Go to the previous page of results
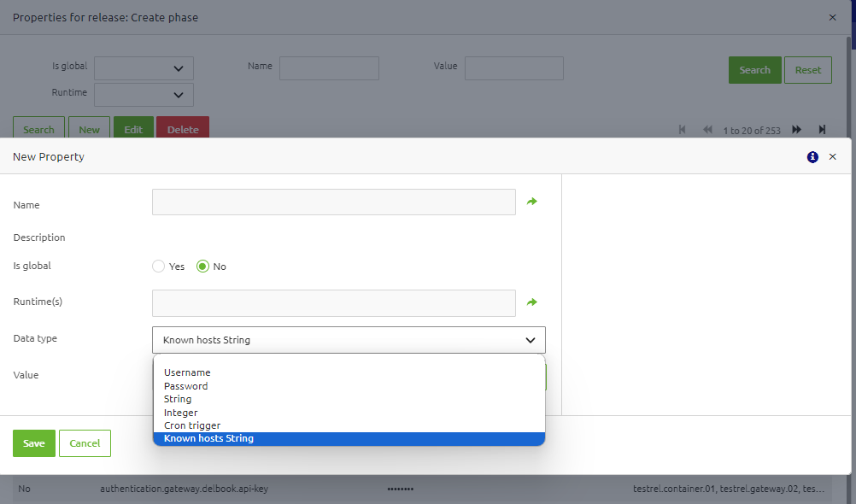Image resolution: width=856 pixels, height=504 pixels. pos(707,130)
